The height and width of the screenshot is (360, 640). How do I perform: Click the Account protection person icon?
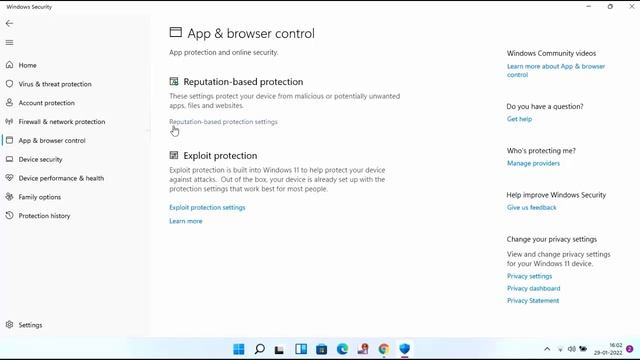point(9,102)
